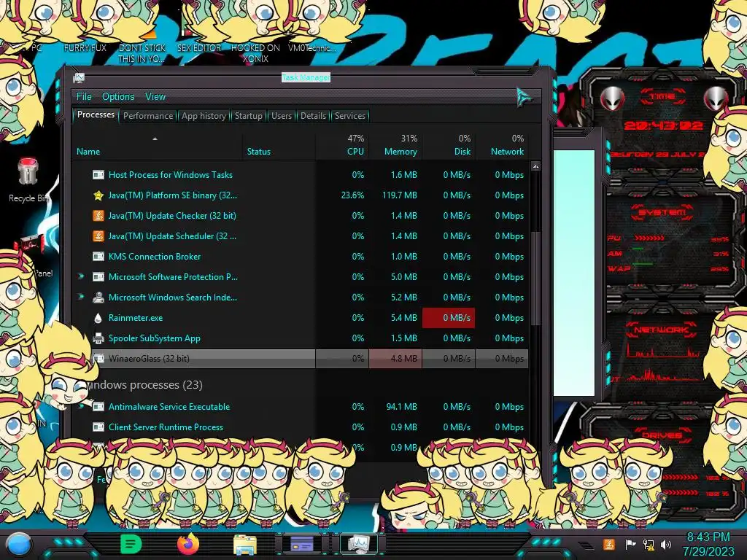
Task: Switch to the Users tab
Action: point(281,116)
